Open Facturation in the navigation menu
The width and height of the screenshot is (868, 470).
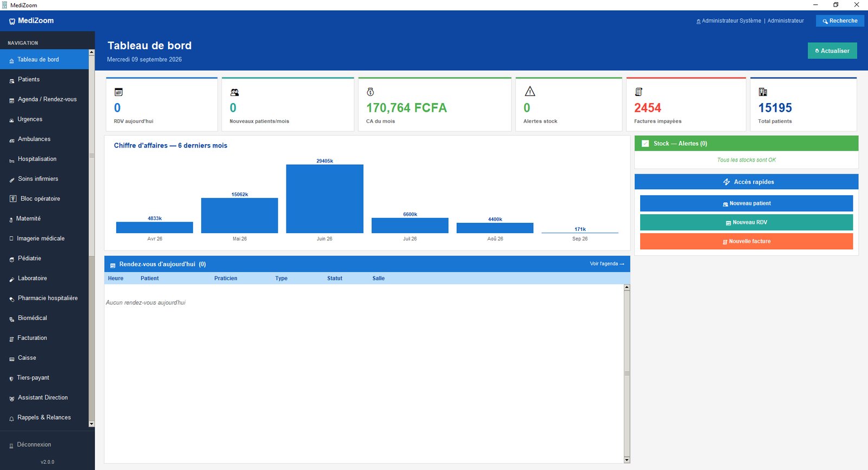pos(44,338)
